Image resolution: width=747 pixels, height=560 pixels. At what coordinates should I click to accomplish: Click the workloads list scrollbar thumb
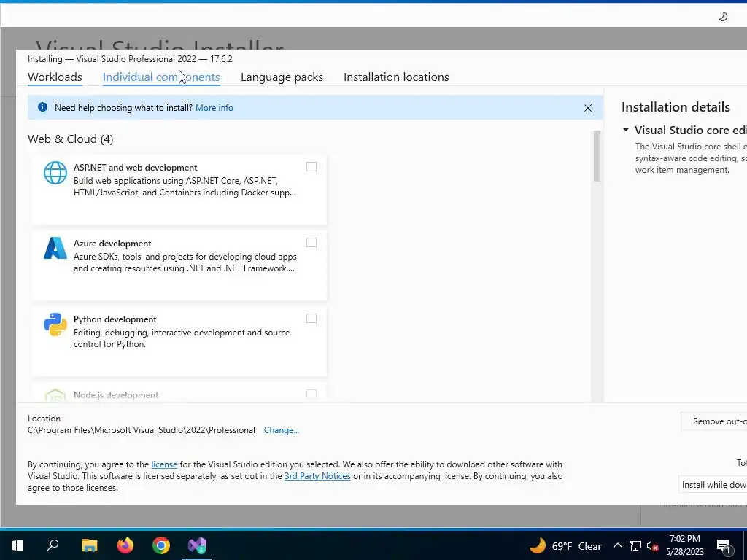597,156
